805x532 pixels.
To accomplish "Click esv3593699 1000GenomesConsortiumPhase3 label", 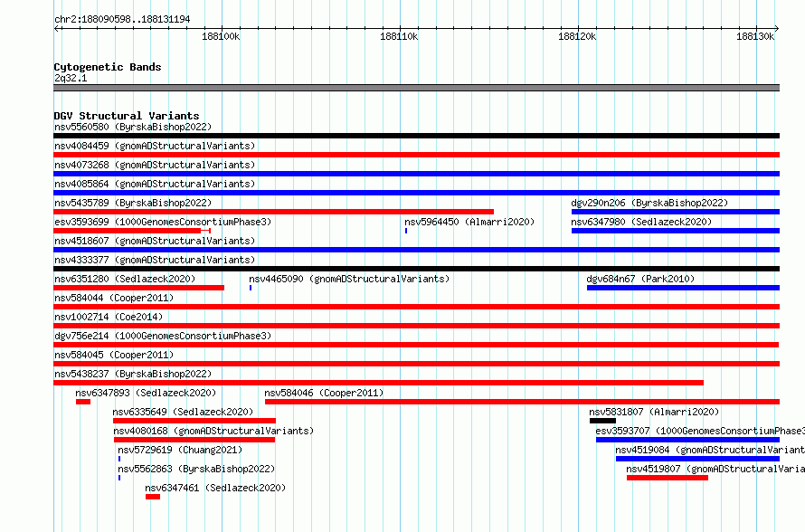I will (x=163, y=222).
